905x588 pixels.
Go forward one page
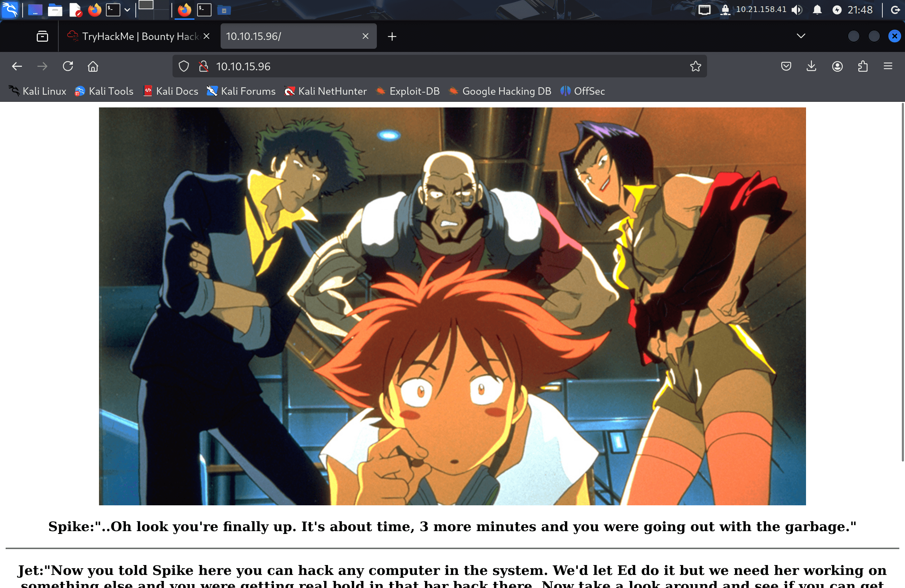point(42,66)
